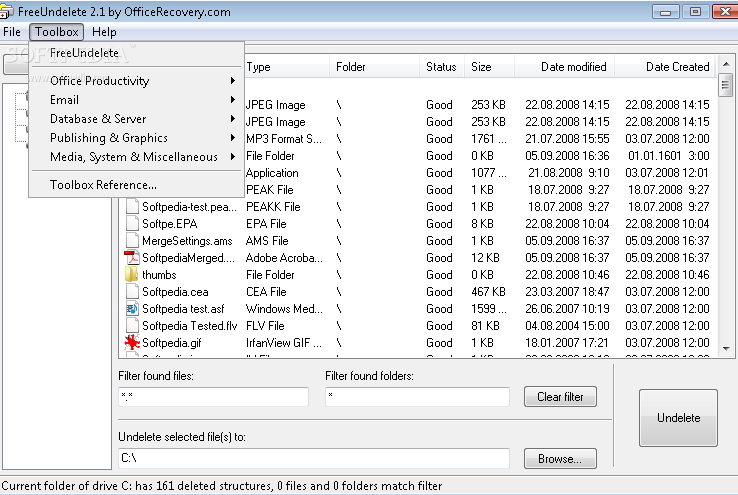Click the PDF icon of SoftpediaMerged file
This screenshot has height=495, width=738.
pos(132,258)
